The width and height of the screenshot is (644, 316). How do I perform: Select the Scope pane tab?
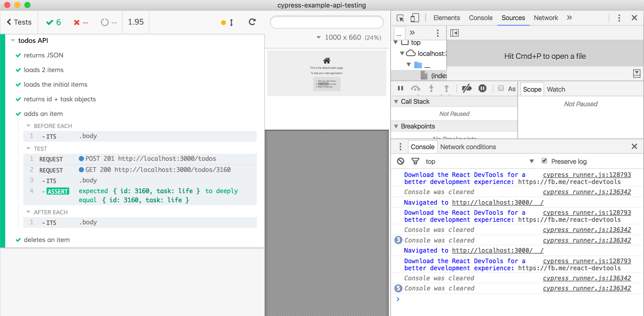pyautogui.click(x=532, y=89)
